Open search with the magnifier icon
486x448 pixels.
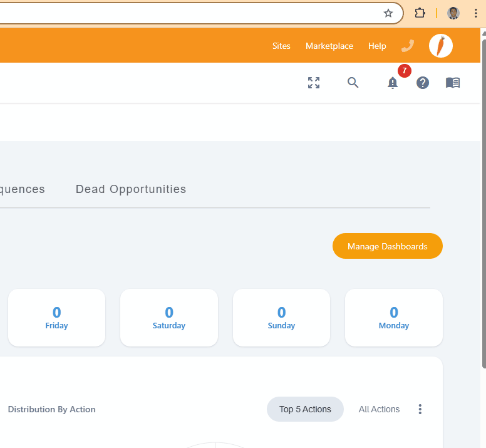pos(353,83)
